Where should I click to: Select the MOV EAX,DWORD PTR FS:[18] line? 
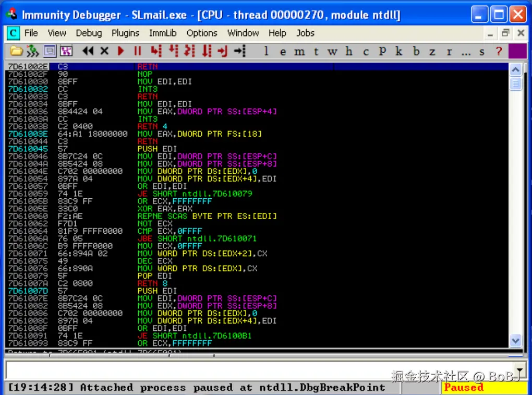coord(257,134)
